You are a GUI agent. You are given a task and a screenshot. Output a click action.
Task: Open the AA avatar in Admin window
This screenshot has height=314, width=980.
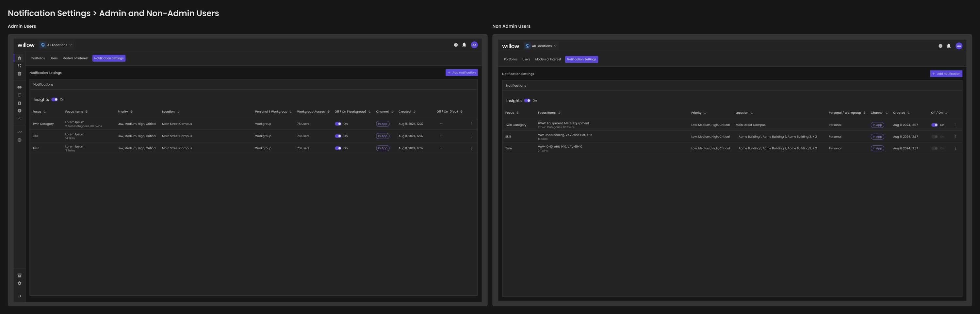coord(474,45)
